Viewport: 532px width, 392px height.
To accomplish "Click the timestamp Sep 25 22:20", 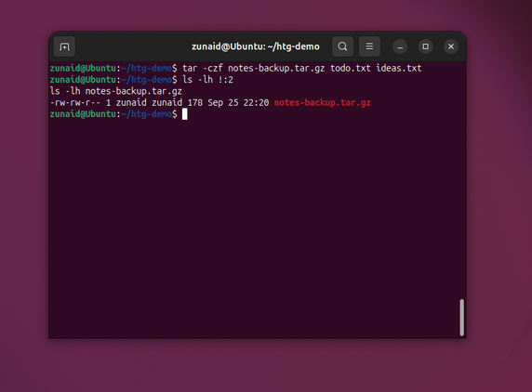I will click(x=238, y=103).
